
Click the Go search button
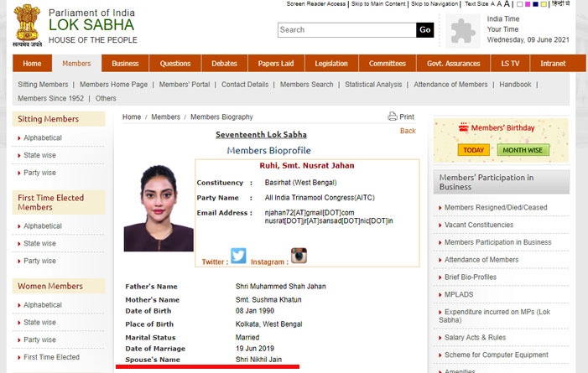pyautogui.click(x=425, y=30)
